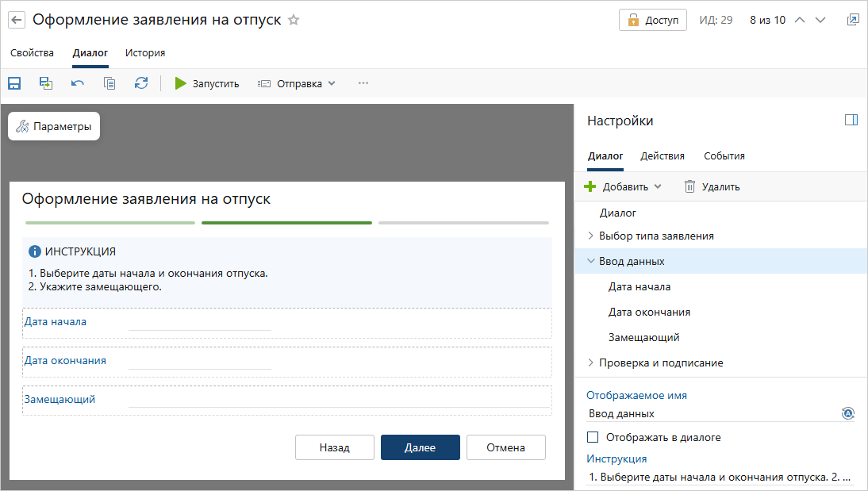Viewport: 868px width, 491px height.
Task: Click the 'Запустить' run button
Action: (x=207, y=83)
